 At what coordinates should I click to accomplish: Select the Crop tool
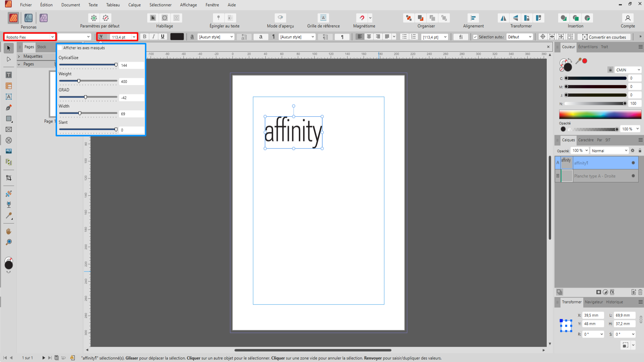9,178
